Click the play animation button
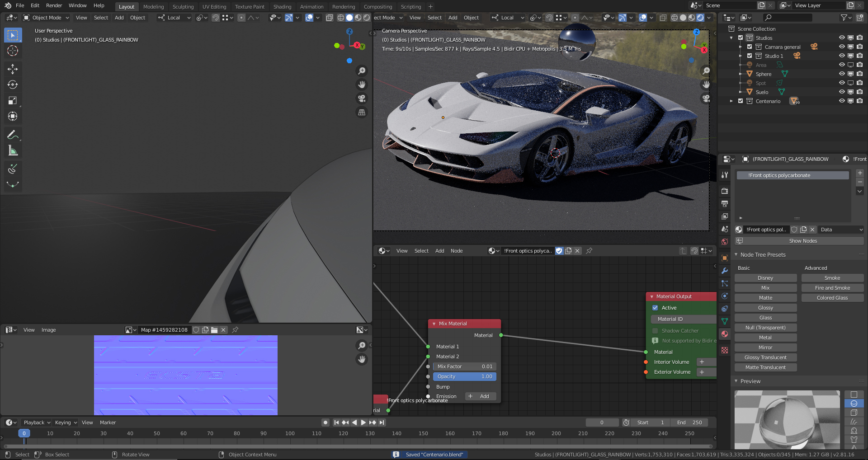This screenshot has height=460, width=868. (363, 422)
